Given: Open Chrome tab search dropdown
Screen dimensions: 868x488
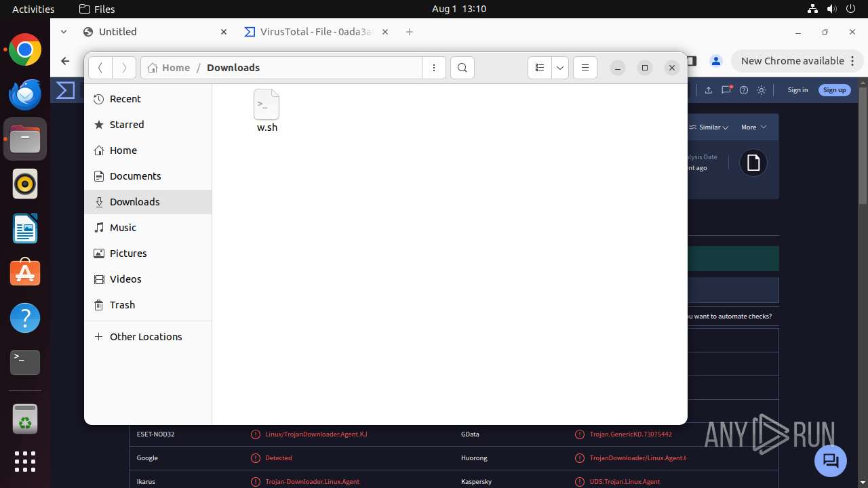Looking at the screenshot, I should [x=63, y=32].
